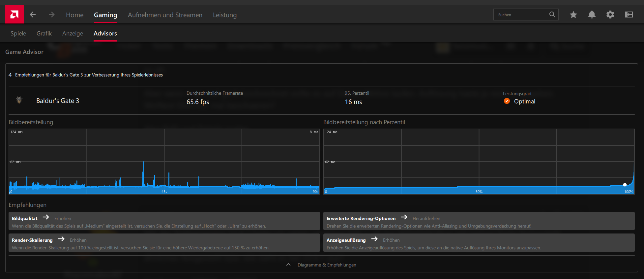Screen dimensions: 644x279
Task: Click the Empfehlungen section heading
Action: [x=27, y=205]
